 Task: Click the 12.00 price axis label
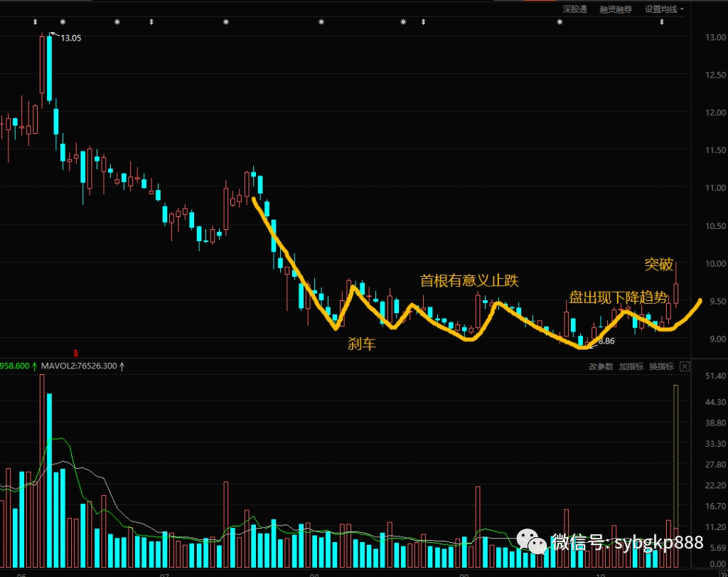(x=715, y=112)
